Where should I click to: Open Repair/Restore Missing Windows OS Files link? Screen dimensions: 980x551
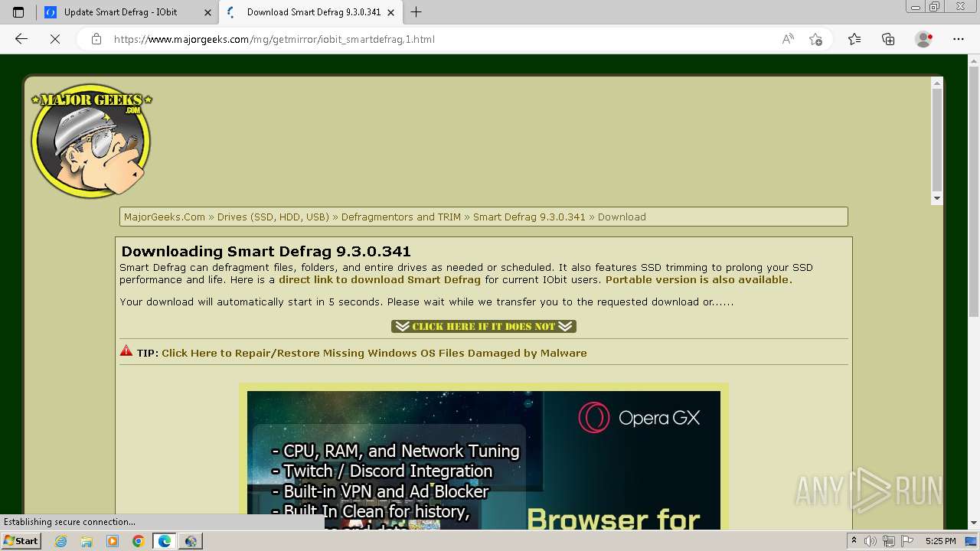pos(374,354)
